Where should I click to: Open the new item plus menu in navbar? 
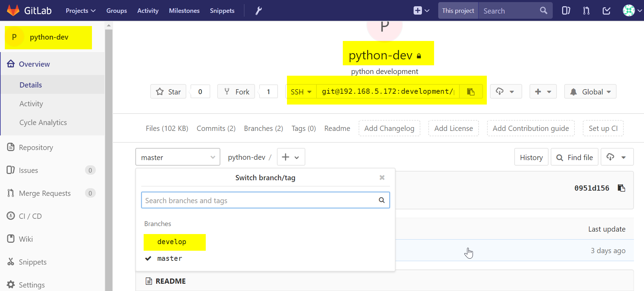tap(421, 11)
